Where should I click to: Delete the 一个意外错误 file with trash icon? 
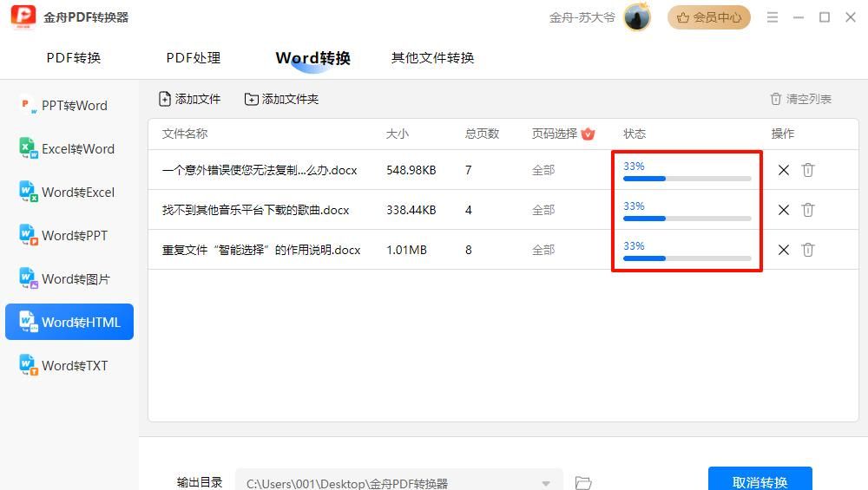point(808,170)
